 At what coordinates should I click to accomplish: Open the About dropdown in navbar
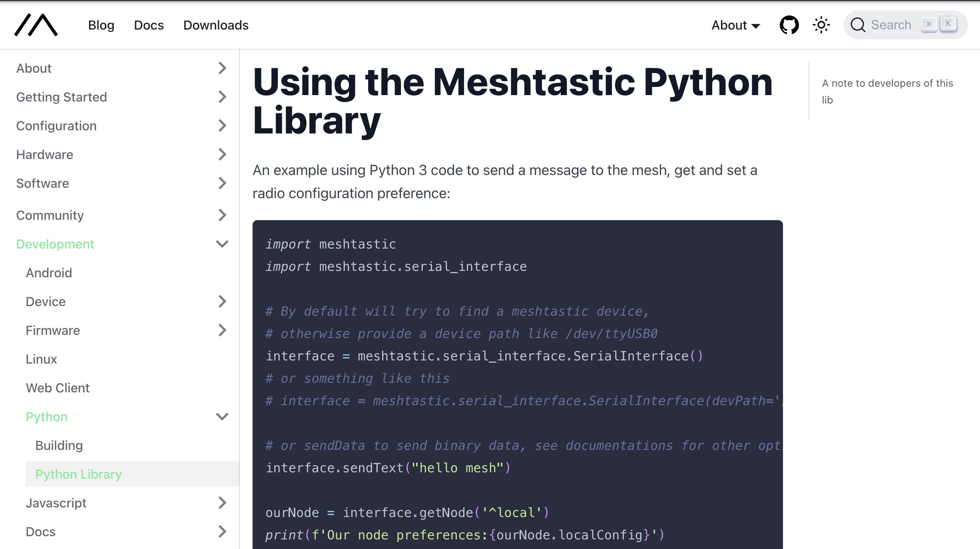735,25
